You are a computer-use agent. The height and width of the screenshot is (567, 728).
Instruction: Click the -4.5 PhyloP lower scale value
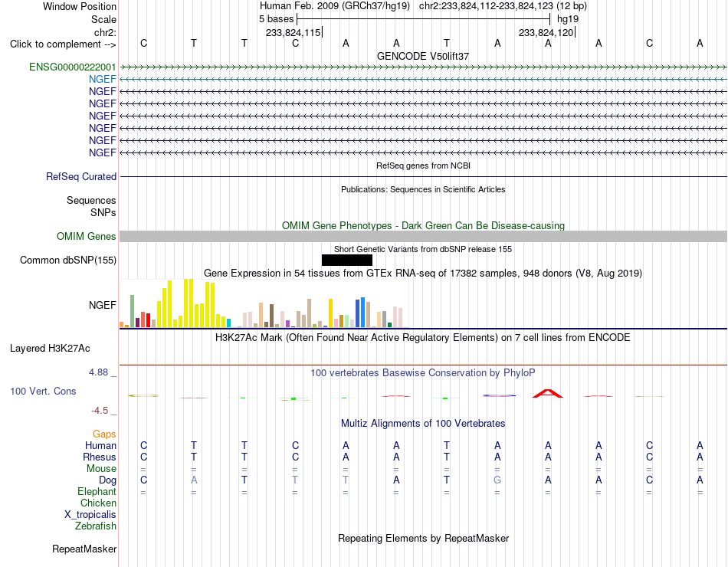pos(100,411)
